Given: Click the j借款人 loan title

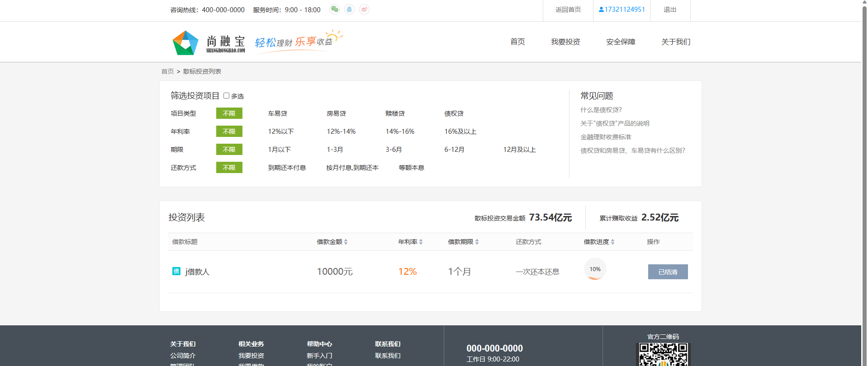Looking at the screenshot, I should tap(197, 272).
